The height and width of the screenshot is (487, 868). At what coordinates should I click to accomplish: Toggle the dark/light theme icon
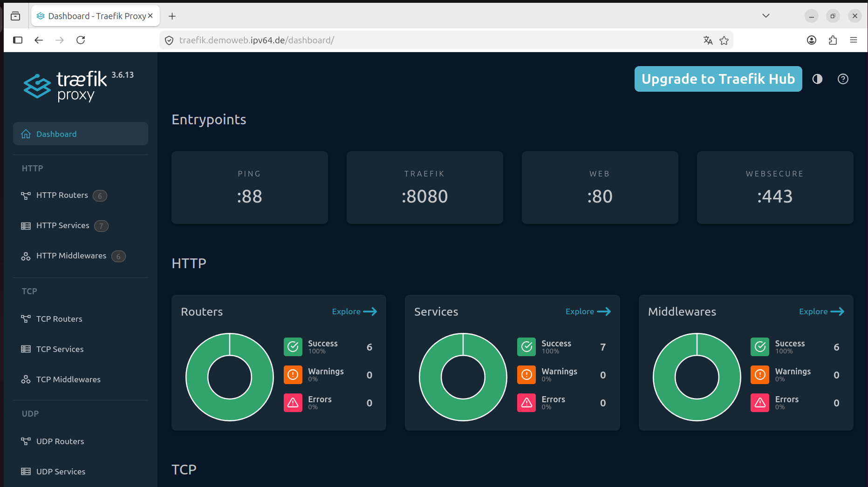817,79
